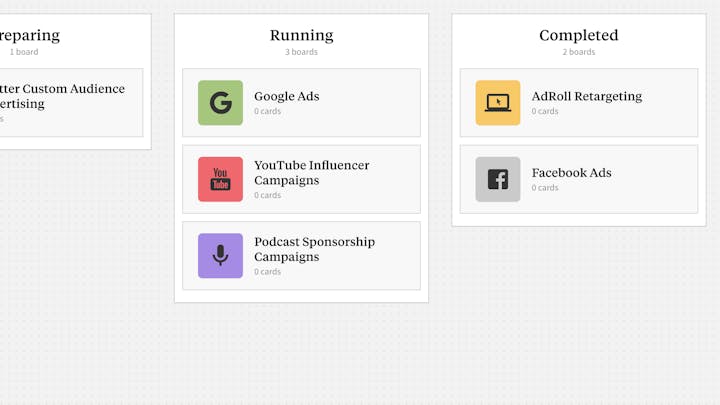This screenshot has height=405, width=720.
Task: Click the gray Facebook icon
Action: [x=498, y=179]
